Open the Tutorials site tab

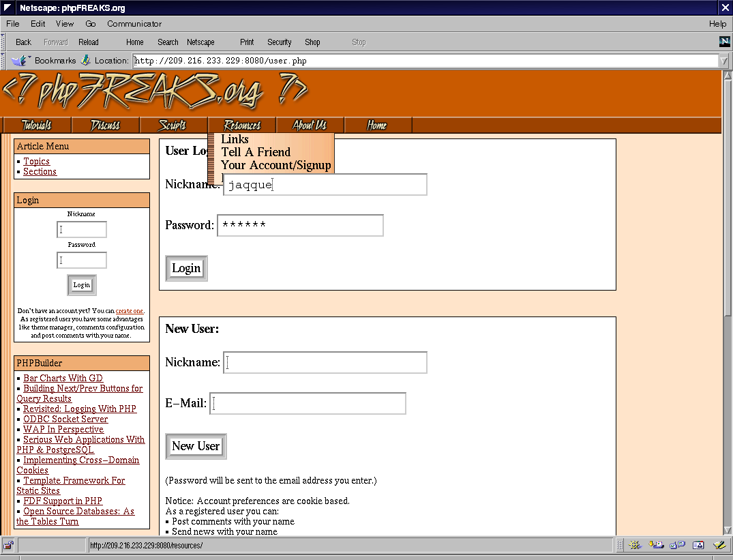pos(37,126)
